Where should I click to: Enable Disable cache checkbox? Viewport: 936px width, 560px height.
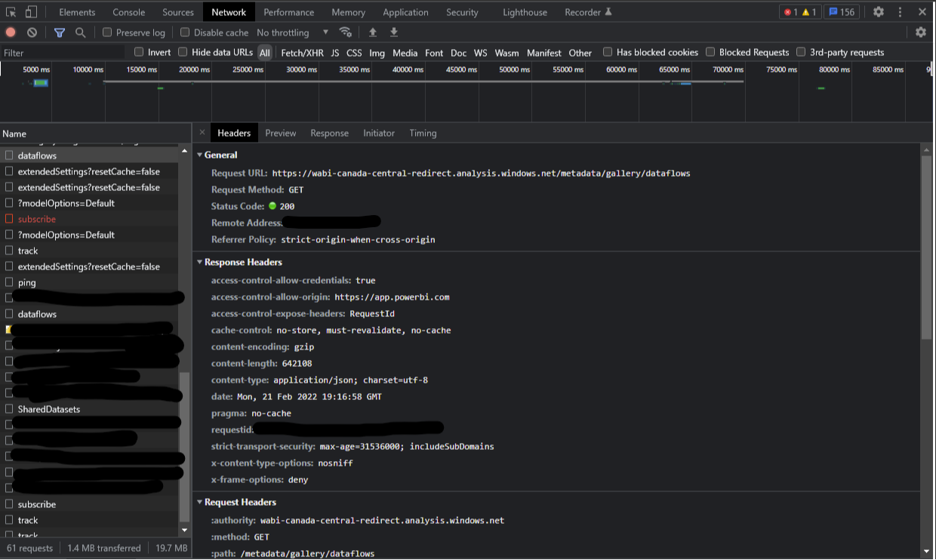185,32
